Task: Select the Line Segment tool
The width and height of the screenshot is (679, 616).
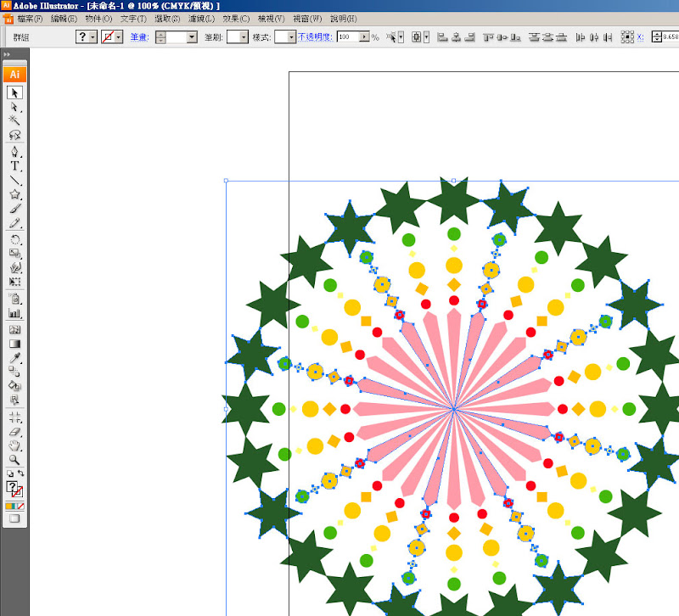Action: click(x=14, y=180)
